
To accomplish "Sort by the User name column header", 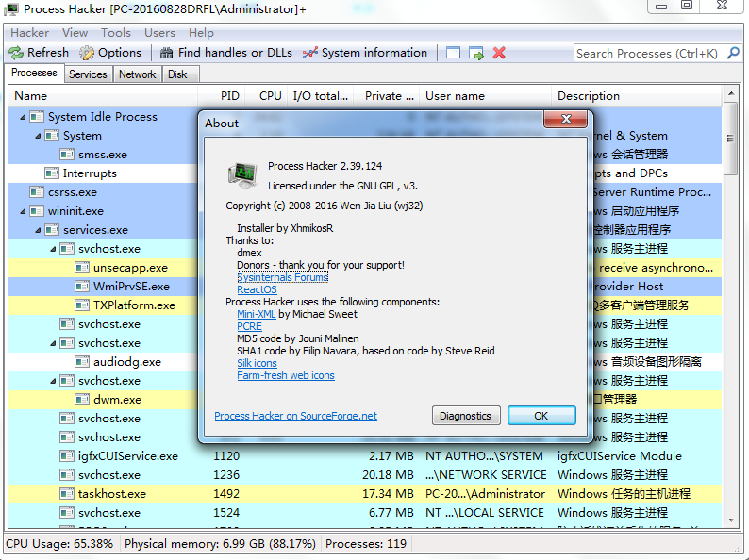I will click(x=486, y=96).
